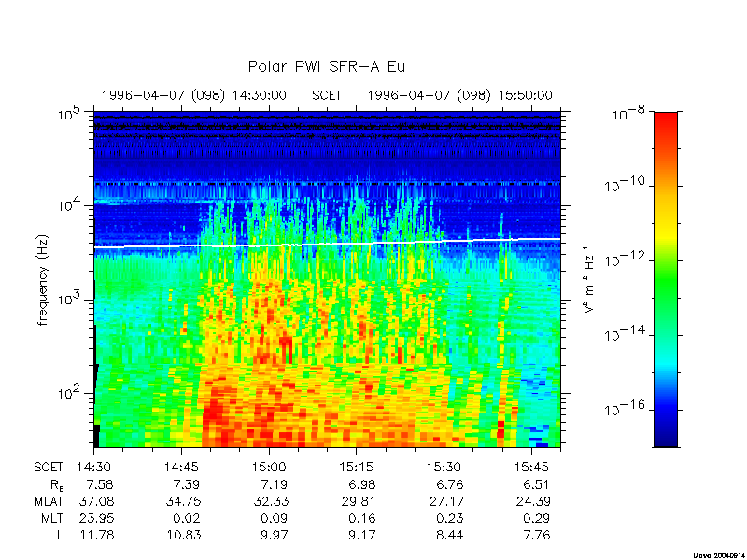Click the MLAT value 29.81
747x560 pixels.
[358, 501]
